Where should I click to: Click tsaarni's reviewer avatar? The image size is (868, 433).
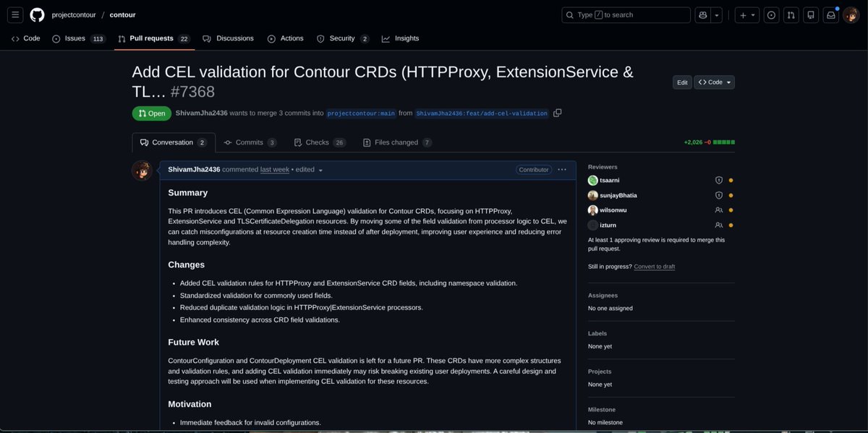pos(593,180)
